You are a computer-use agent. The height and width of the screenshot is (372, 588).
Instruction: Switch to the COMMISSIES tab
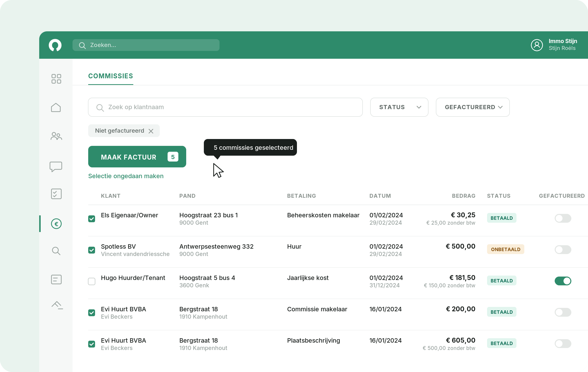tap(110, 76)
